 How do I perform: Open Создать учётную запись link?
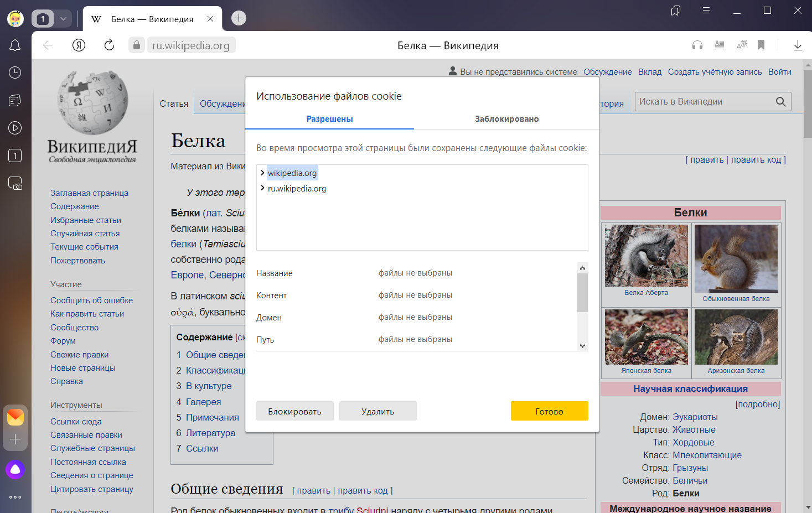pyautogui.click(x=715, y=71)
